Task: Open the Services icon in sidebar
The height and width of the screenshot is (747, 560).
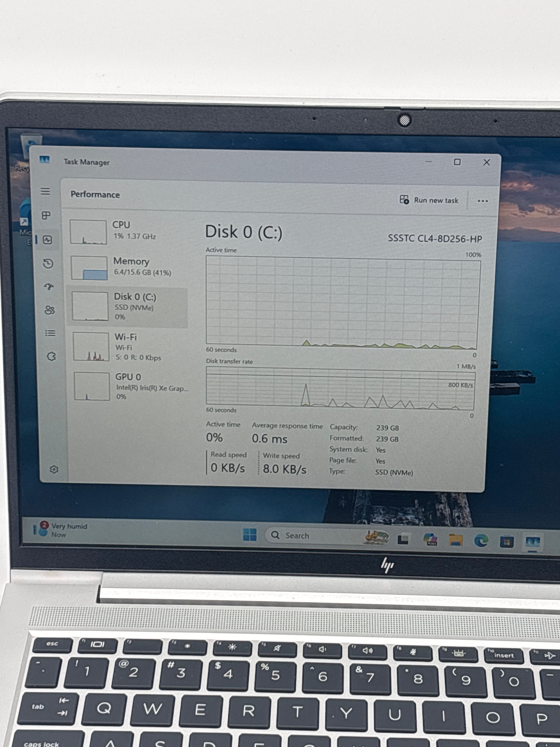Action: pos(51,356)
